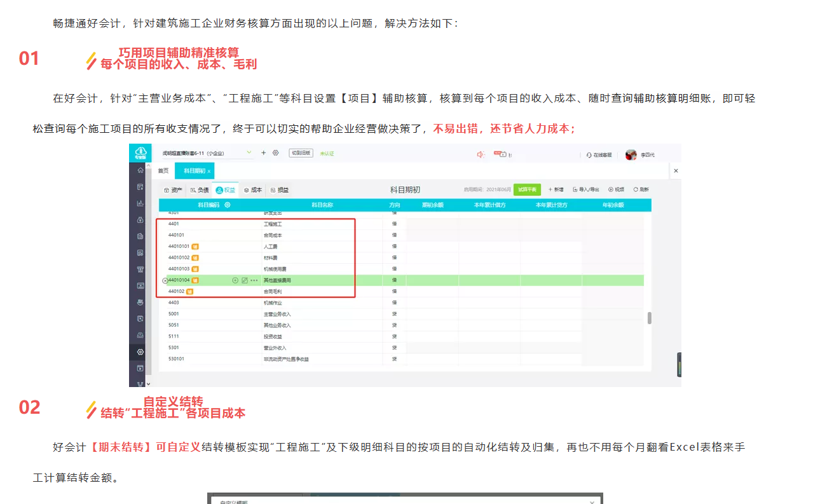Click the X at the right end of the tab bar
The height and width of the screenshot is (504, 813).
676,170
